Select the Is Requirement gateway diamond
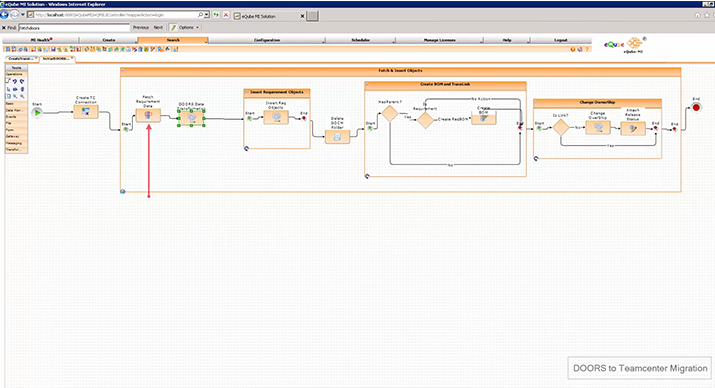715x388 pixels. coord(425,120)
